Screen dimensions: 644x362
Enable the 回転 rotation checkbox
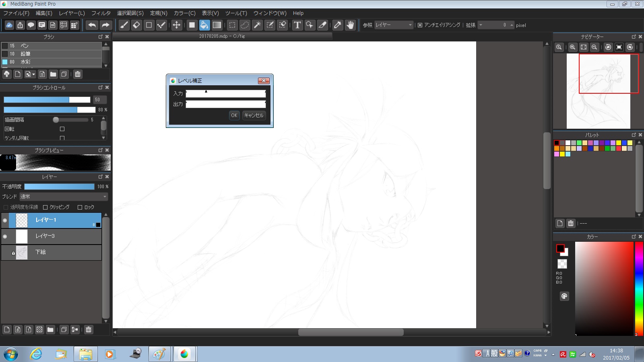pos(62,129)
